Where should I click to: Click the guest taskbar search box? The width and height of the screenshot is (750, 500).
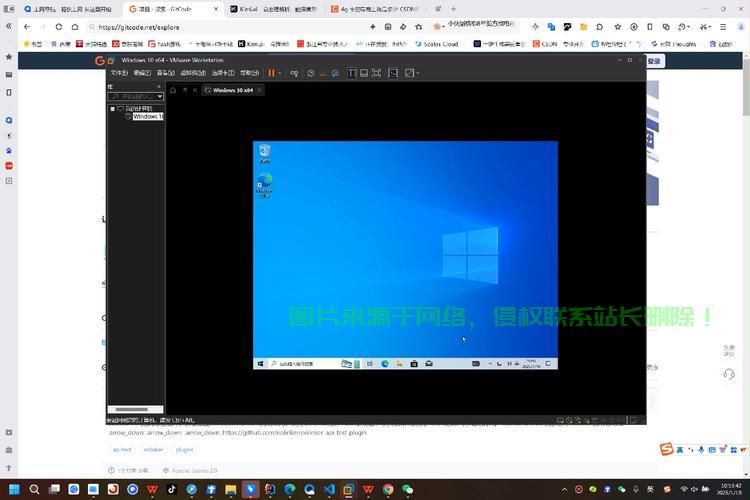(x=300, y=364)
